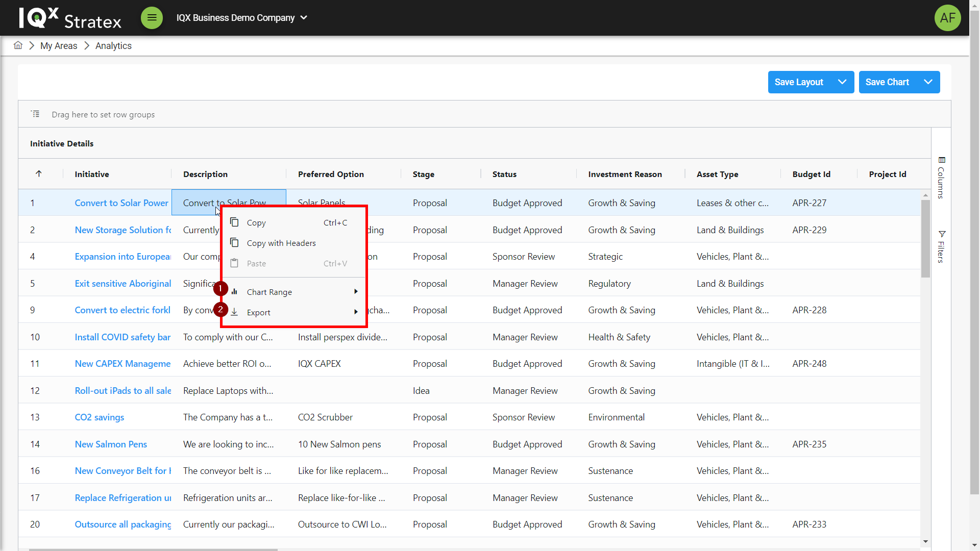Click the Export download icon
980x551 pixels.
tap(234, 312)
